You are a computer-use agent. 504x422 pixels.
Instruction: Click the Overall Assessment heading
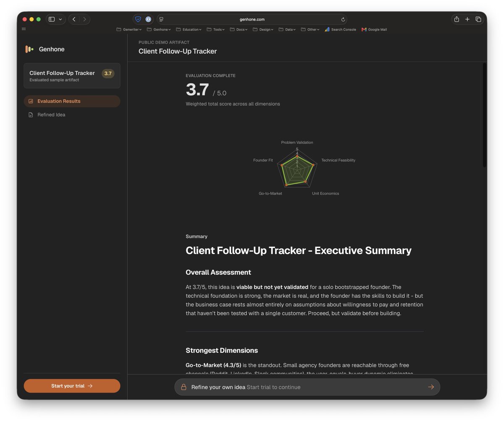pyautogui.click(x=218, y=272)
